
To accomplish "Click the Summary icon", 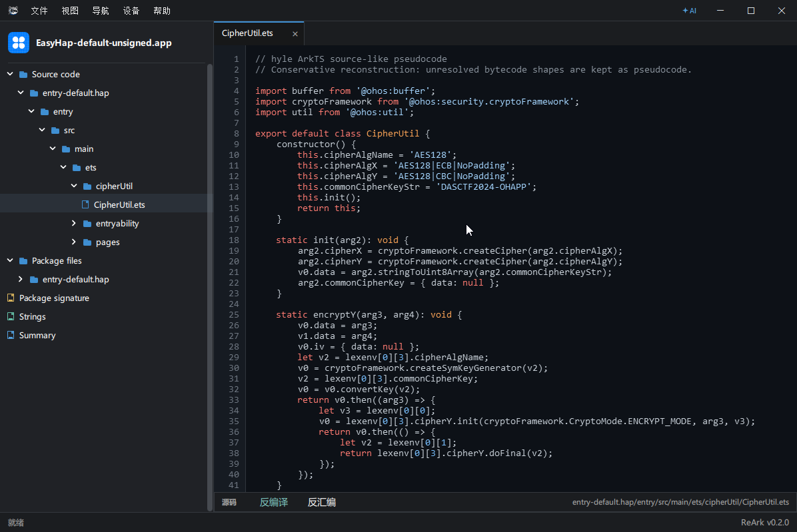I will click(11, 335).
